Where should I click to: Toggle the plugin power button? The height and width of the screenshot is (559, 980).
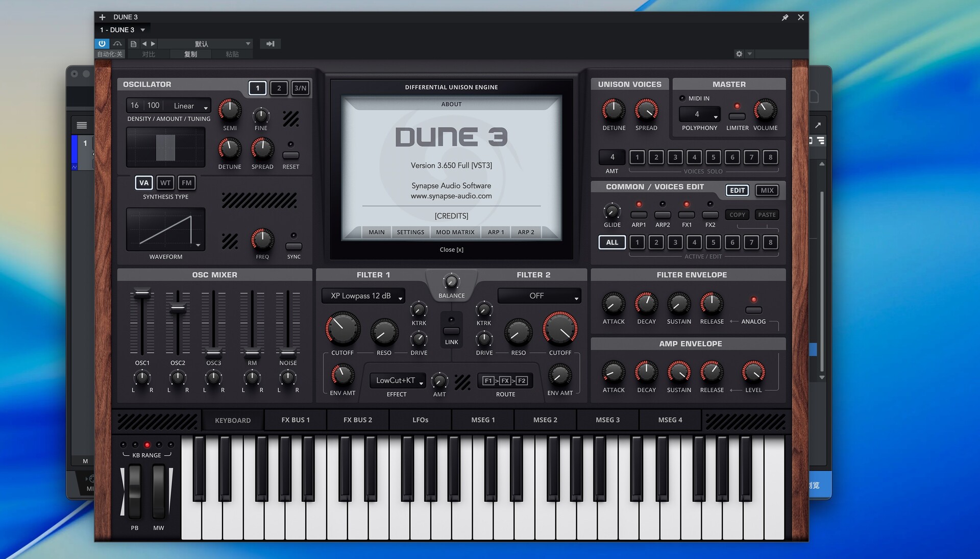click(102, 43)
